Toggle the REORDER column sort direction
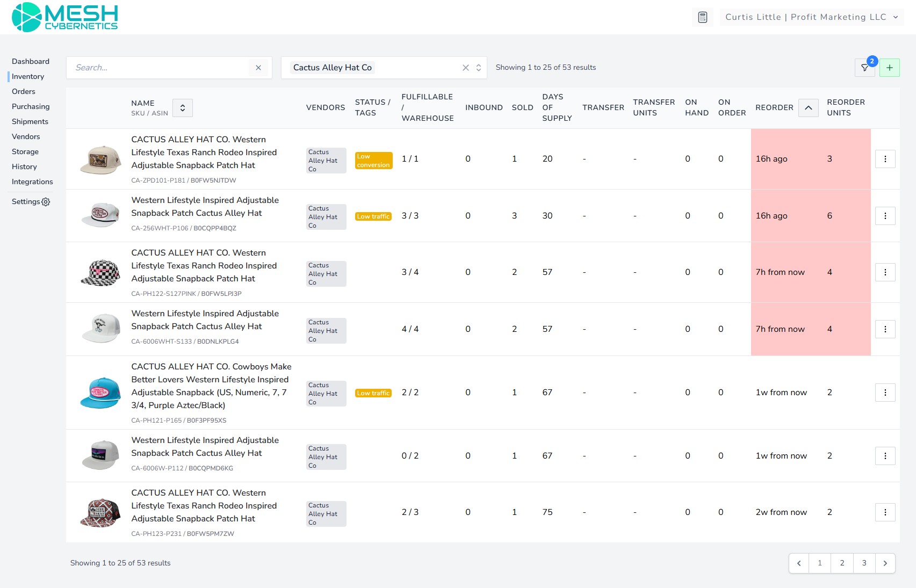This screenshot has height=588, width=916. (x=808, y=107)
